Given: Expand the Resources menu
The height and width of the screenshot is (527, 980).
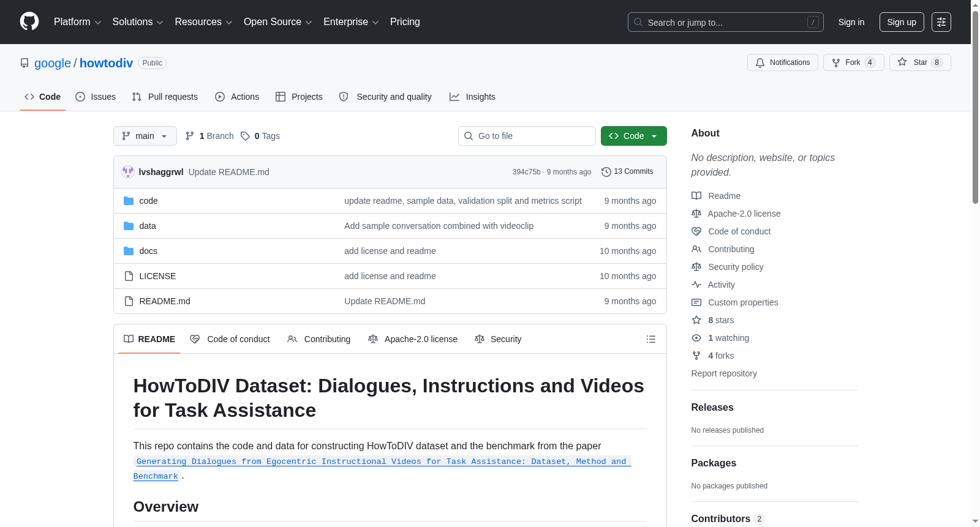Looking at the screenshot, I should pos(203,22).
